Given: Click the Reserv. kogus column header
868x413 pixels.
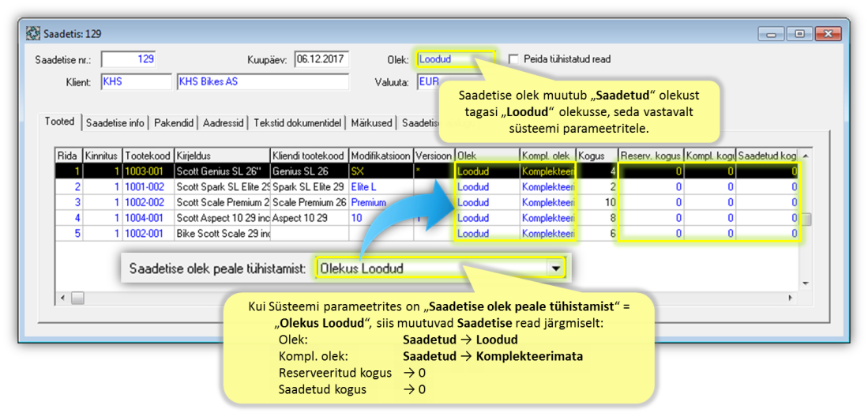Looking at the screenshot, I should [x=651, y=156].
